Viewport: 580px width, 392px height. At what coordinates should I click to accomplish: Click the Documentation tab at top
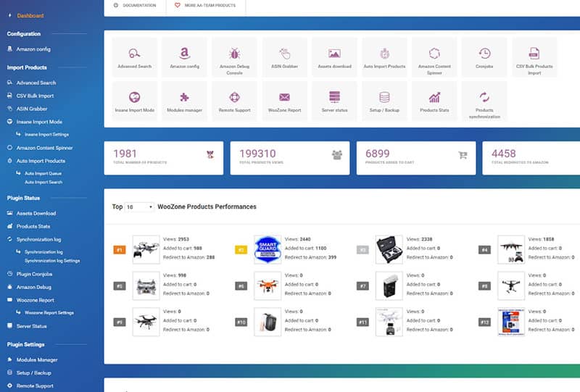(135, 6)
